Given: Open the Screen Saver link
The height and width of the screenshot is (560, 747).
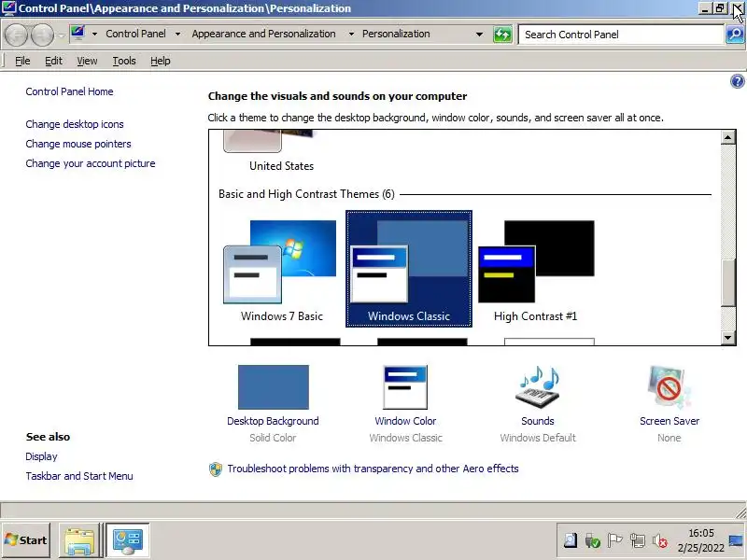Looking at the screenshot, I should tap(669, 421).
